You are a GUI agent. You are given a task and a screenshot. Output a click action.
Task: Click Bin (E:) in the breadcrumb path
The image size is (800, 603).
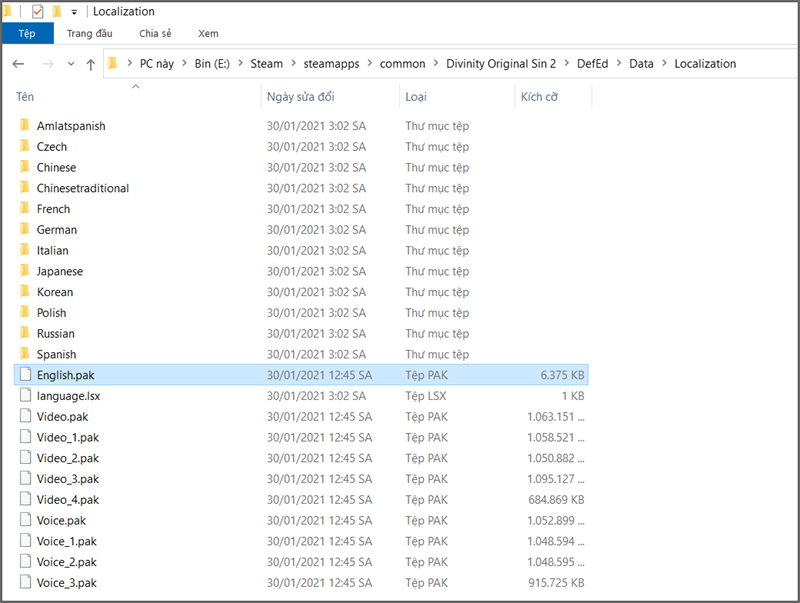(212, 64)
